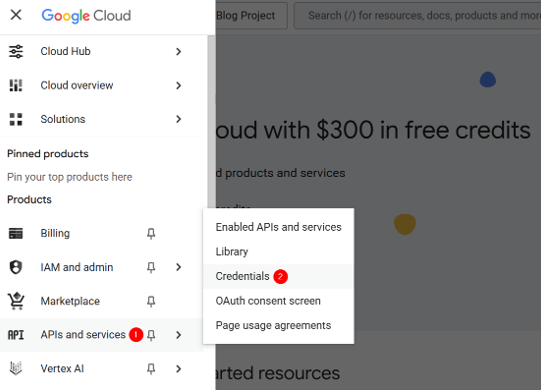The height and width of the screenshot is (390, 541).
Task: Pin IAM and admin product
Action: [151, 267]
